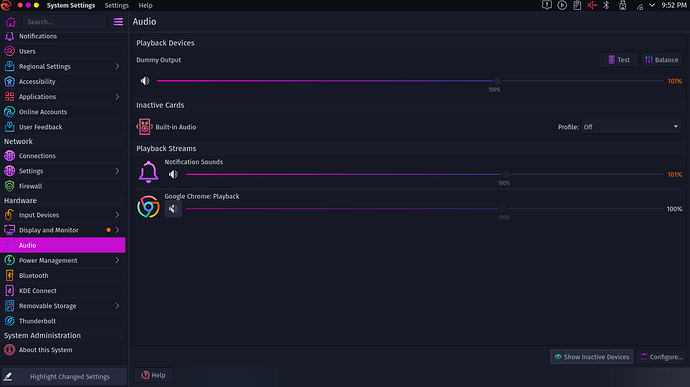Open Bluetooth icon in system tray

(606, 5)
